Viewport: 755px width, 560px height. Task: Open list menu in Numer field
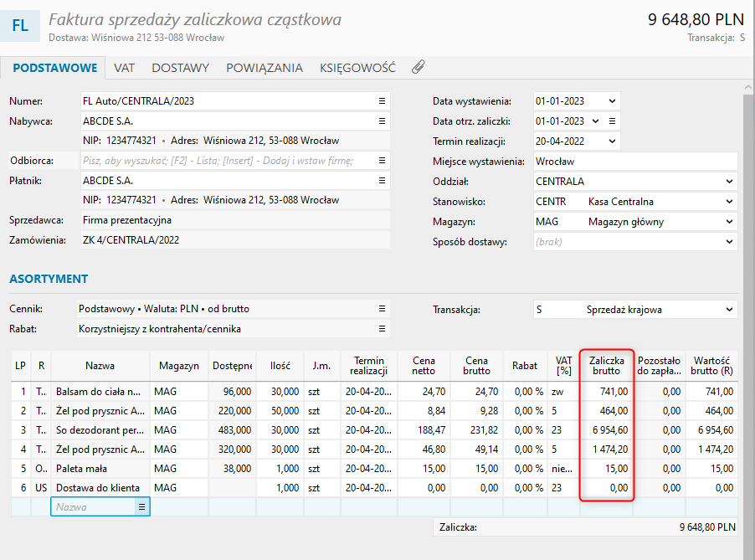tap(382, 100)
